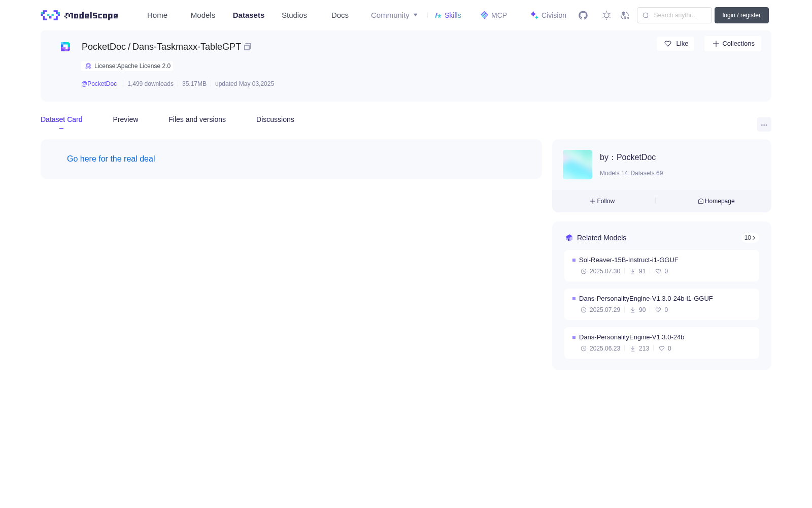
Task: Click the PocketDoc dataset avatar icon
Action: (65, 47)
